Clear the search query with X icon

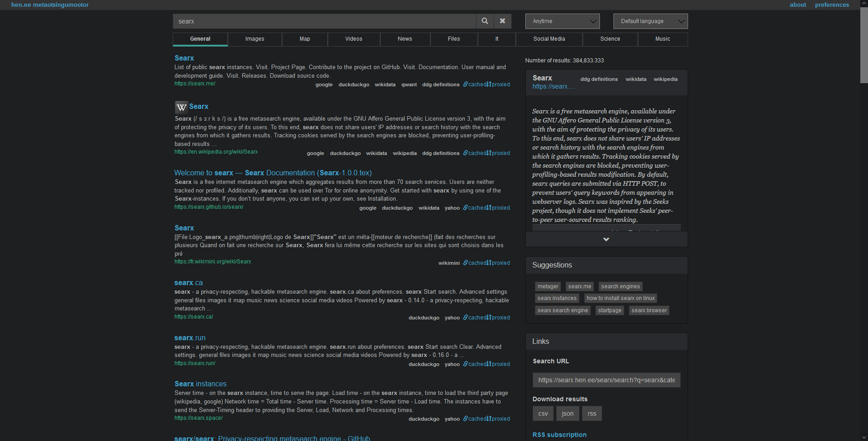pyautogui.click(x=502, y=21)
